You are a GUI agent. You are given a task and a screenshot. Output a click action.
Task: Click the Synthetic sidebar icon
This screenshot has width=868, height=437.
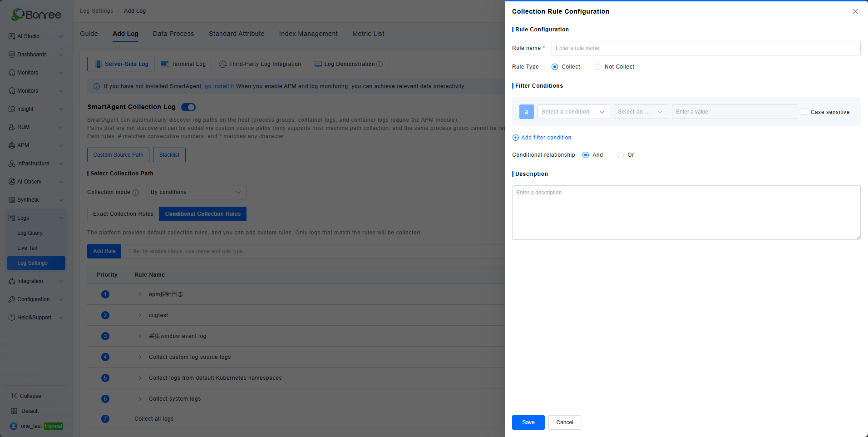(12, 200)
